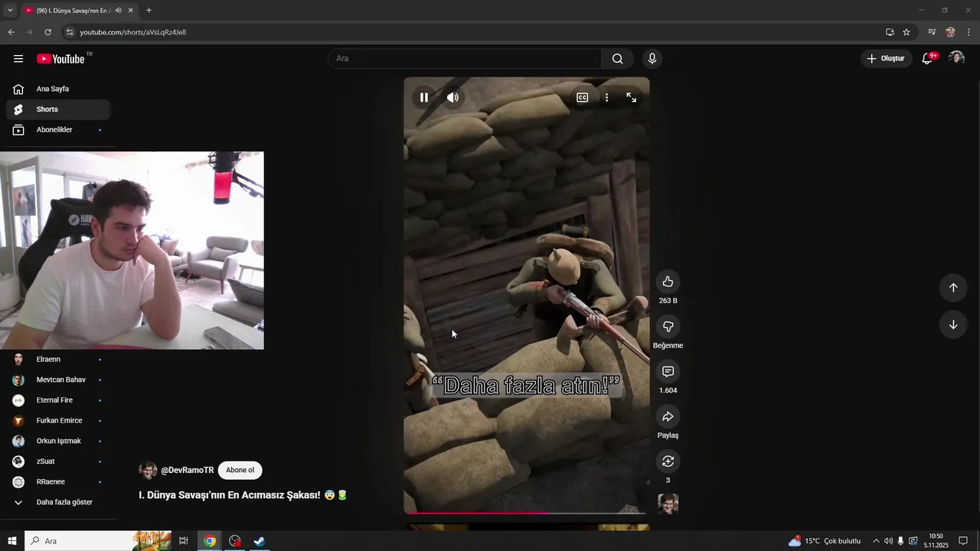The image size is (980, 551).
Task: Show hidden system tray icons
Action: click(x=876, y=541)
